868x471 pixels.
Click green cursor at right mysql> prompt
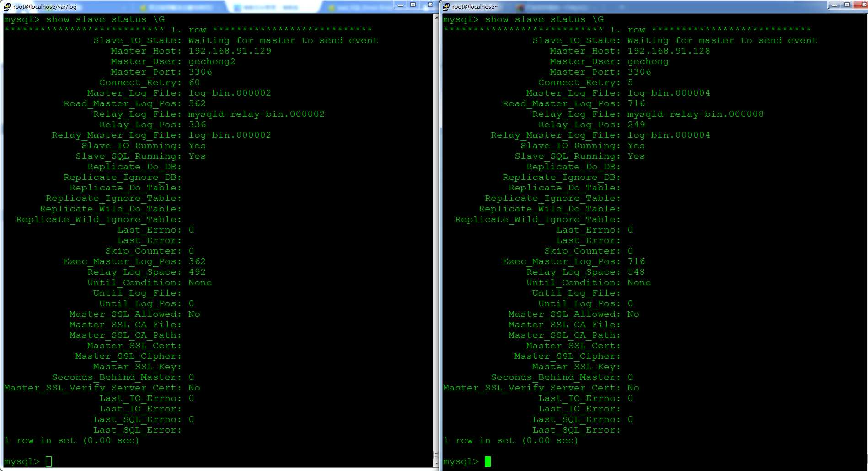point(488,461)
